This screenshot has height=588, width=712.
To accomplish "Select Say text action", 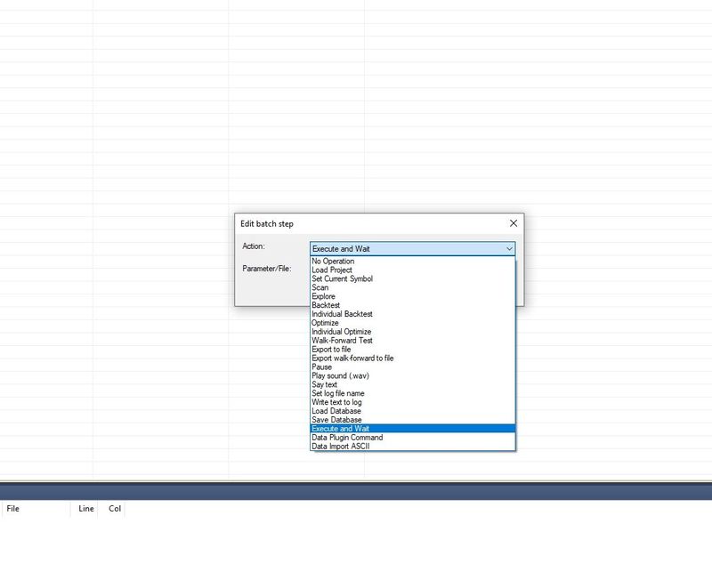I will 413,384.
